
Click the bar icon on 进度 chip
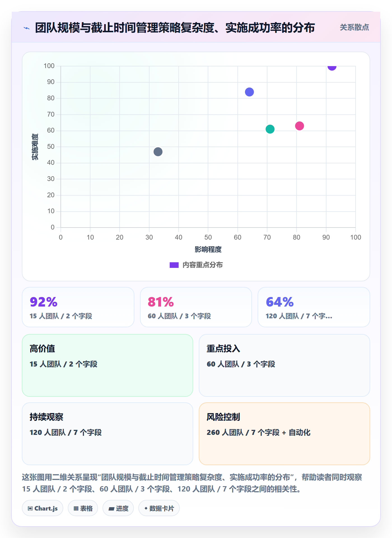pyautogui.click(x=111, y=509)
